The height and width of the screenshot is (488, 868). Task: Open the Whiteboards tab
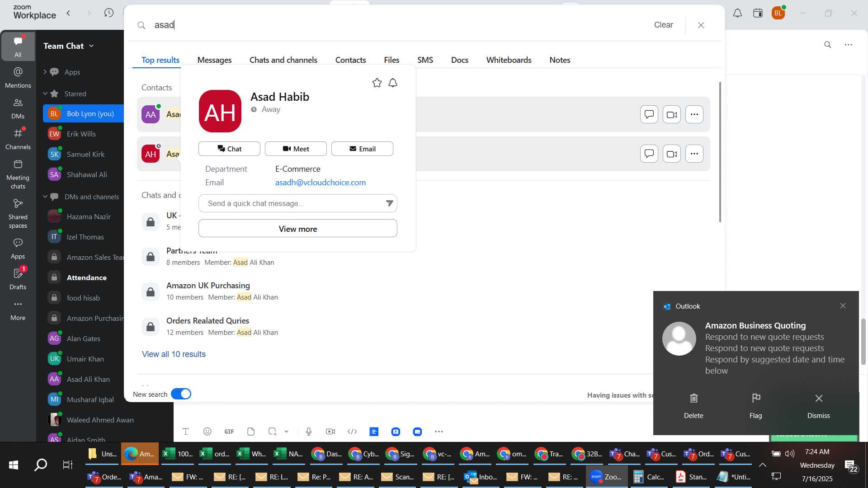(509, 60)
